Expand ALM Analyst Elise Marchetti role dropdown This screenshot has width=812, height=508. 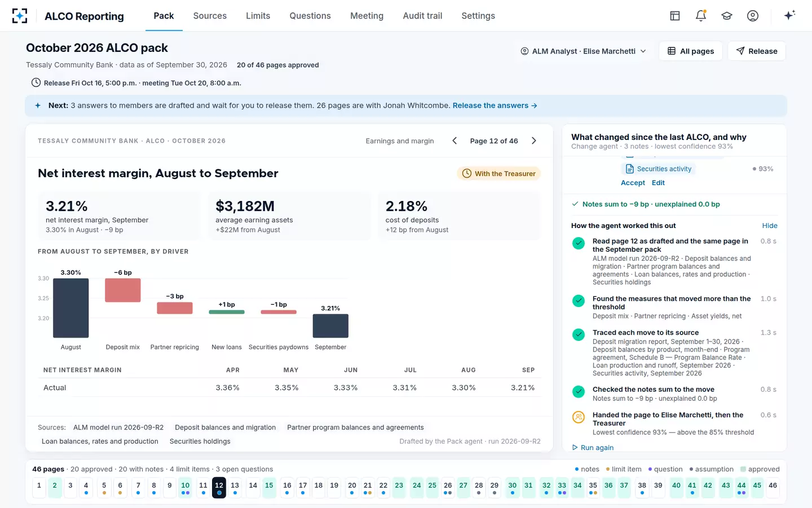[x=583, y=51]
